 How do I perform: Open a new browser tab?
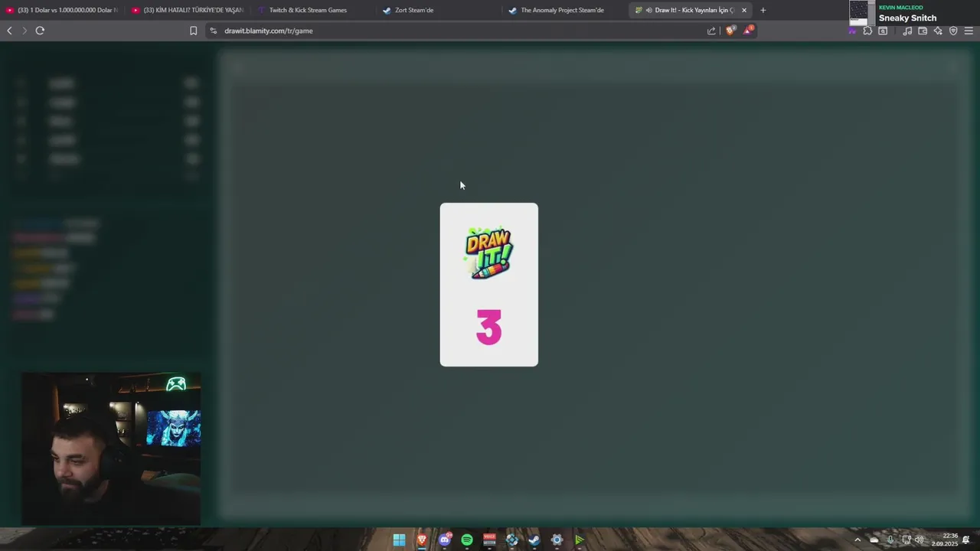coord(763,10)
